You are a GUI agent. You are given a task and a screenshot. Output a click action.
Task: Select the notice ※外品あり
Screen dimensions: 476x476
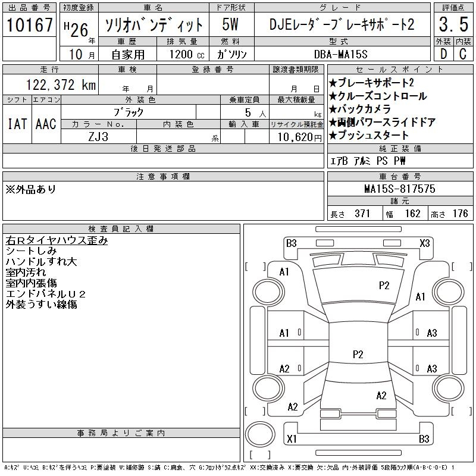[31, 189]
